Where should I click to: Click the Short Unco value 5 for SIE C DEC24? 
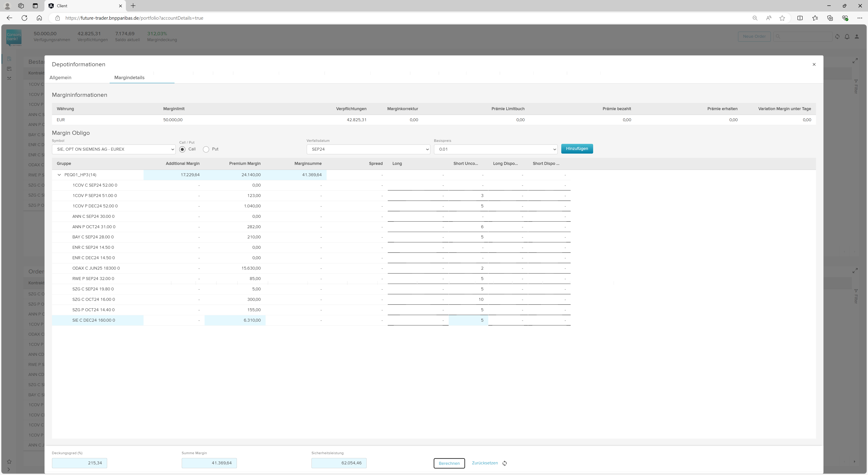tap(468, 320)
